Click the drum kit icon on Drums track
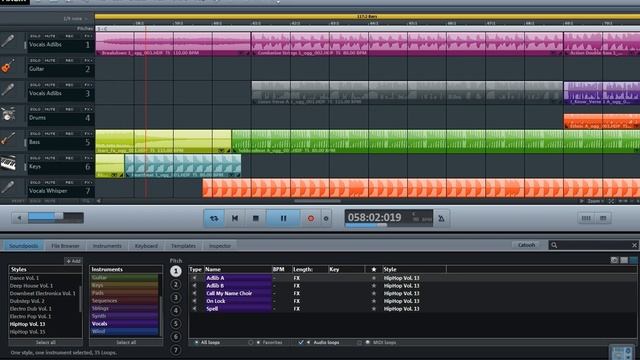This screenshot has height=360, width=640. (x=7, y=114)
